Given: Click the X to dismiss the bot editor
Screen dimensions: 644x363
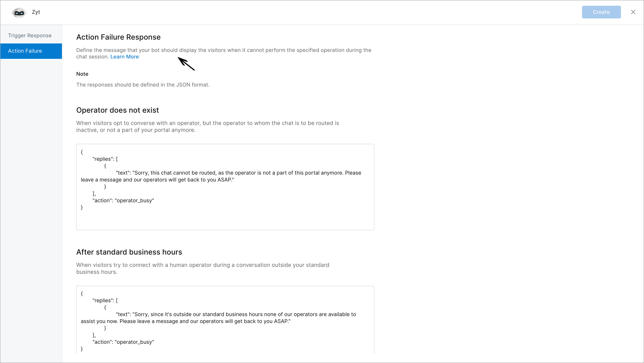Looking at the screenshot, I should (x=633, y=12).
